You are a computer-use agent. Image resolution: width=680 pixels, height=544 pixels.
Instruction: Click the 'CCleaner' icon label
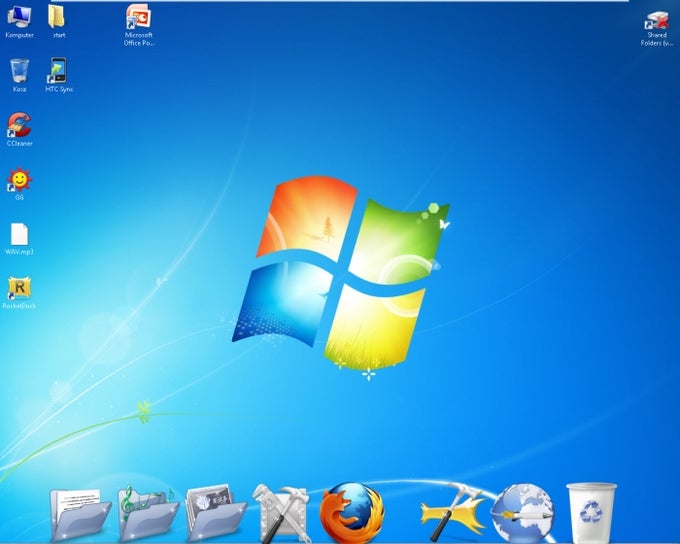[x=19, y=144]
